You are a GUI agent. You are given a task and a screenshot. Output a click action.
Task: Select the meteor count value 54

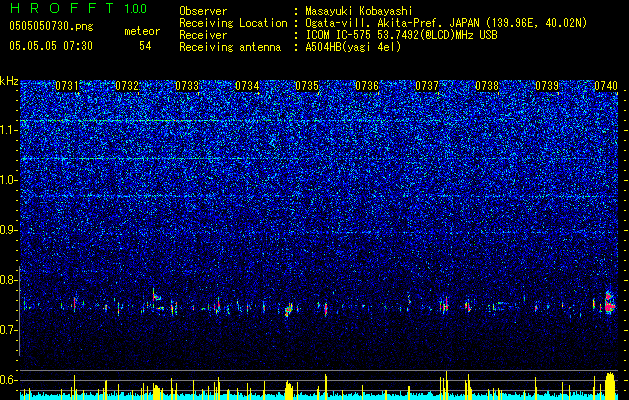145,46
